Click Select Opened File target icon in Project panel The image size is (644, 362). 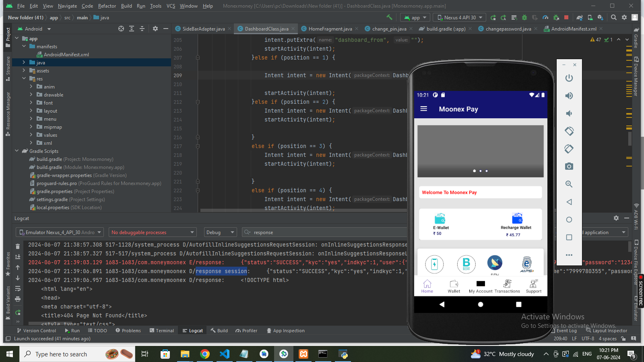coord(121,29)
